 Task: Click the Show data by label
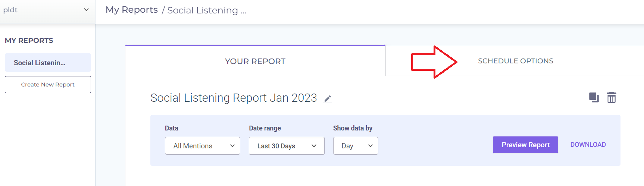(x=353, y=128)
